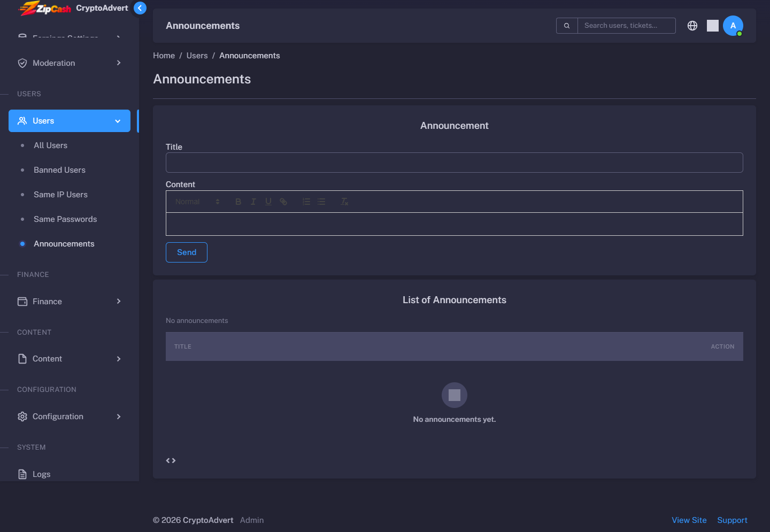
Task: Open the All Users page
Action: [x=50, y=145]
